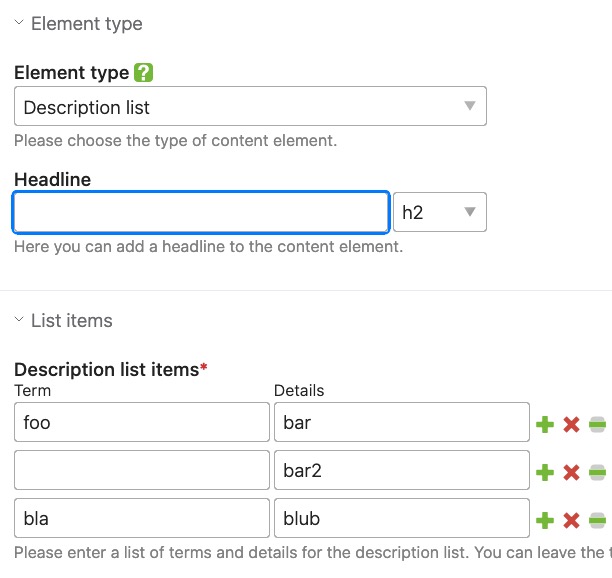This screenshot has width=612, height=578.
Task: Open the Description list element type dropdown
Action: click(250, 106)
